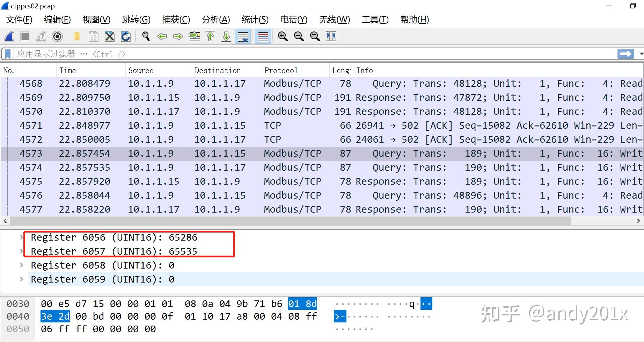This screenshot has width=644, height=342.
Task: Jump to the last packet icon
Action: coord(226,36)
